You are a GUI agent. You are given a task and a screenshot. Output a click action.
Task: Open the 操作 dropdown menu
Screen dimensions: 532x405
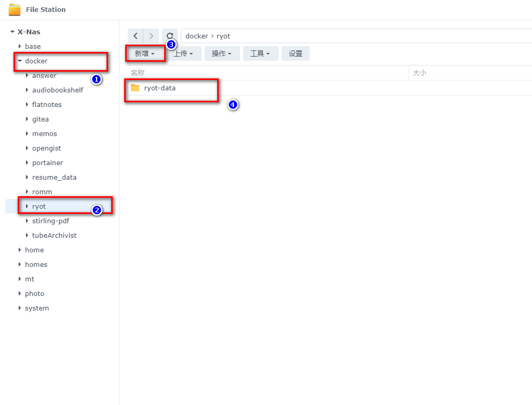(222, 53)
